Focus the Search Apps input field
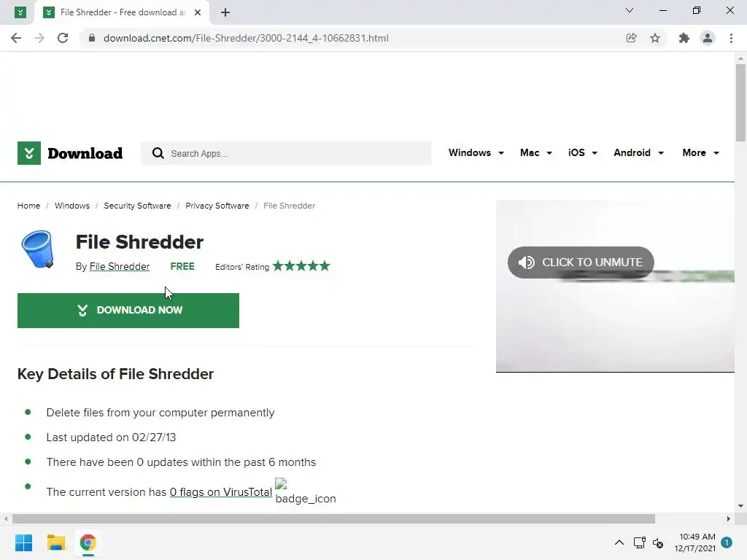This screenshot has height=560, width=747. [286, 153]
